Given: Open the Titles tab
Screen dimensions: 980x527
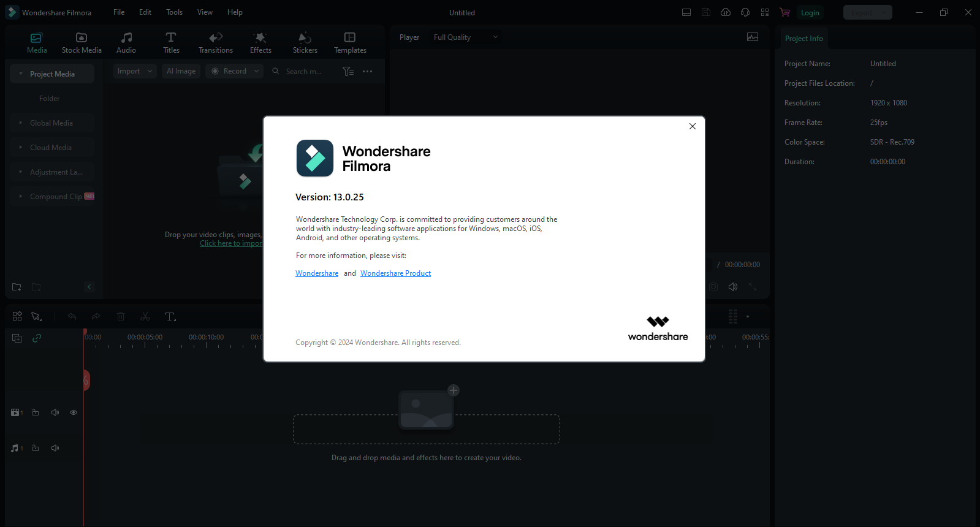Looking at the screenshot, I should 171,43.
